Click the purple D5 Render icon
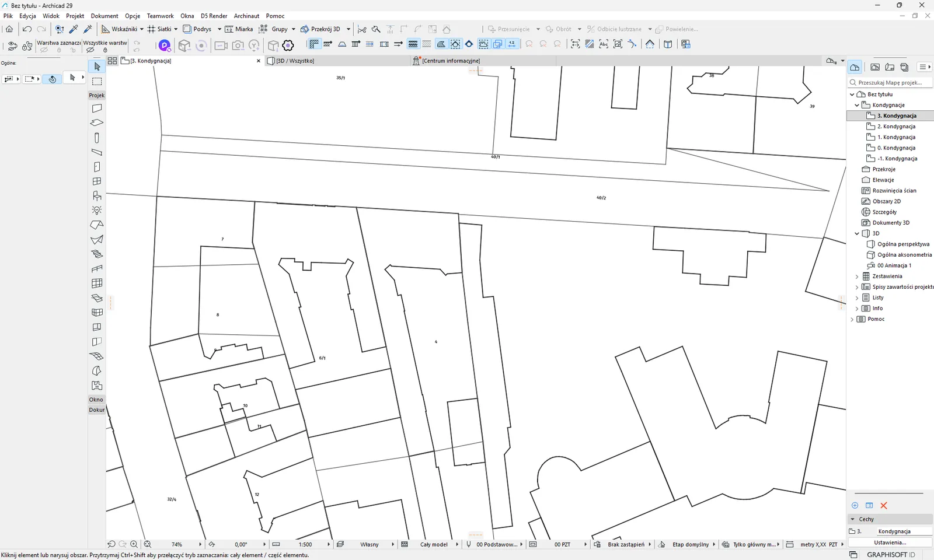The image size is (934, 560). (x=165, y=45)
